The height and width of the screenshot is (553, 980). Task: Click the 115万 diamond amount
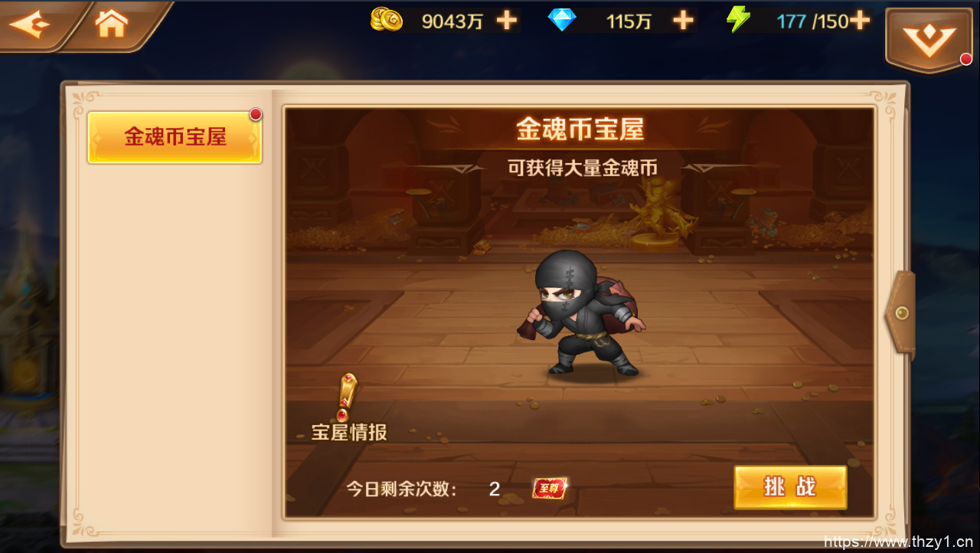629,21
